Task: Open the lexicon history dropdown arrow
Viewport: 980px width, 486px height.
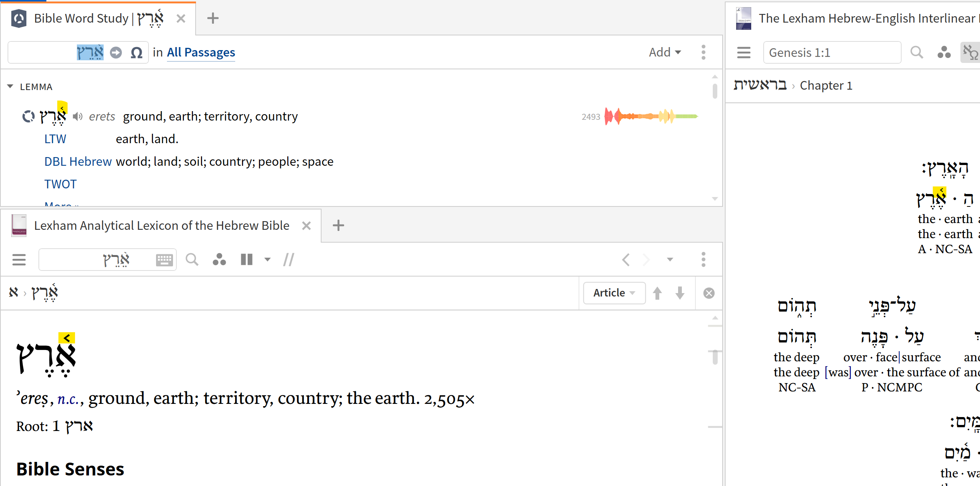Action: click(x=670, y=260)
